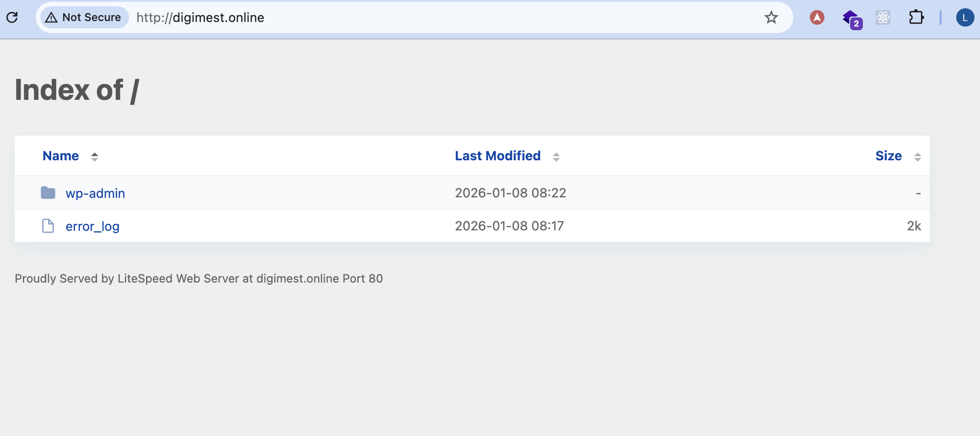Toggle the sort arrows beside Size
Screen dimensions: 980x436
click(x=917, y=157)
